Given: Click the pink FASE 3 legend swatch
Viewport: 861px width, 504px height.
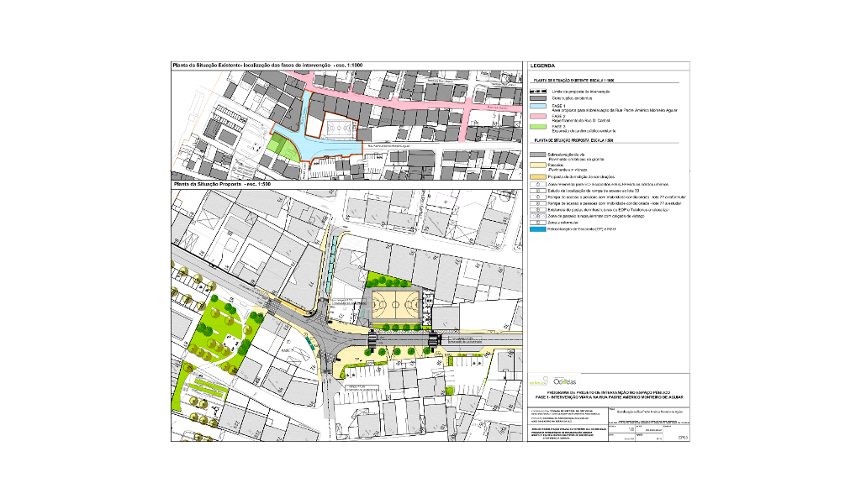Looking at the screenshot, I should pyautogui.click(x=539, y=117).
